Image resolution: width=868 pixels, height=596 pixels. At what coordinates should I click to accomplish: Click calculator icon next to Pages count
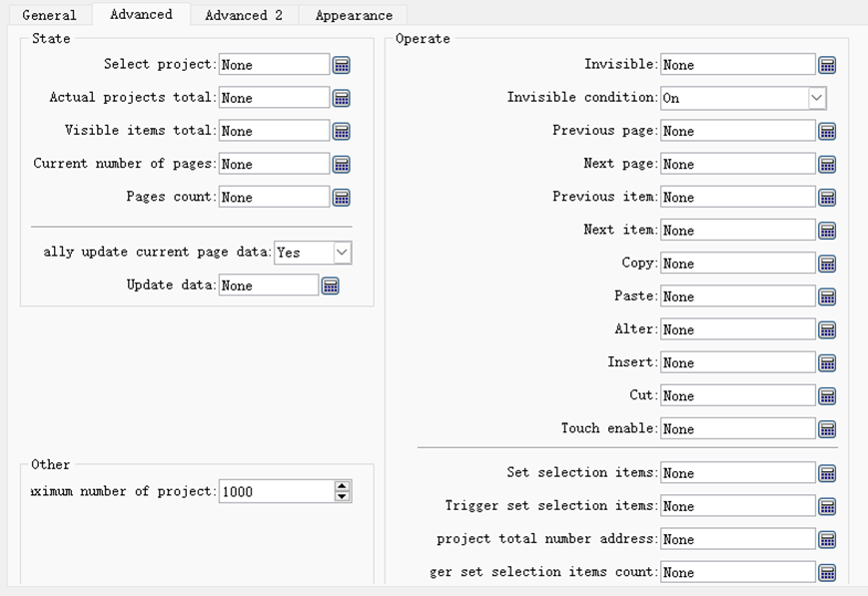pos(341,198)
